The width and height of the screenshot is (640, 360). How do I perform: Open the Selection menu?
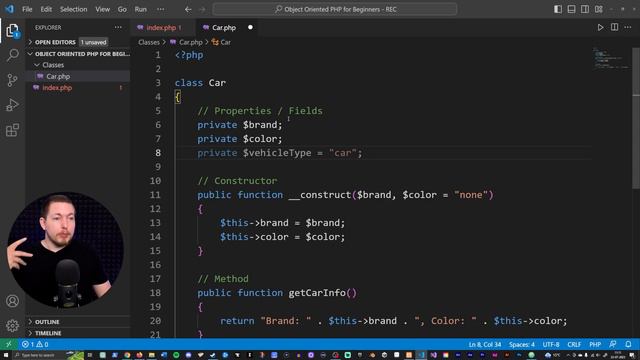tap(73, 9)
